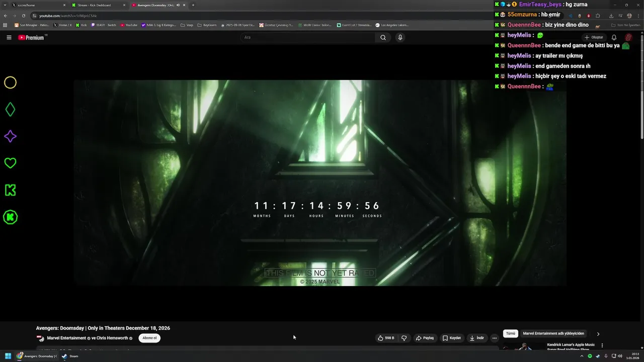Expand more filter chips with right chevron
The image size is (644, 362).
(598, 334)
